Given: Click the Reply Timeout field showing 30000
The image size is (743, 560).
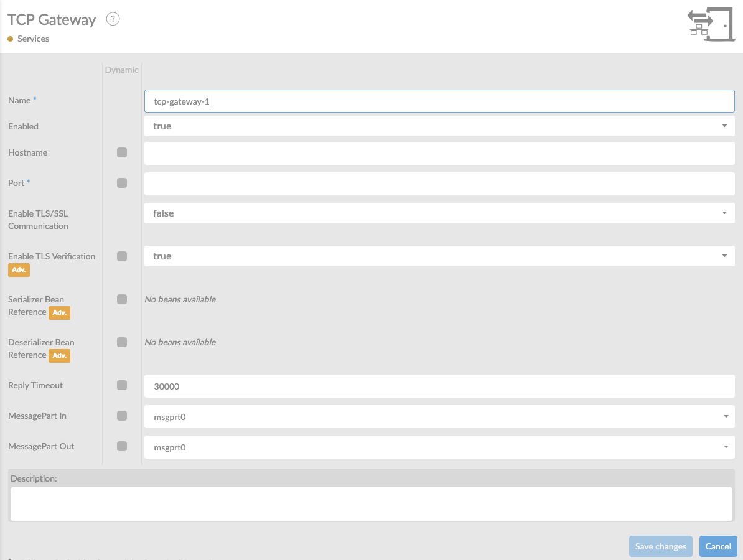Looking at the screenshot, I should pyautogui.click(x=439, y=386).
